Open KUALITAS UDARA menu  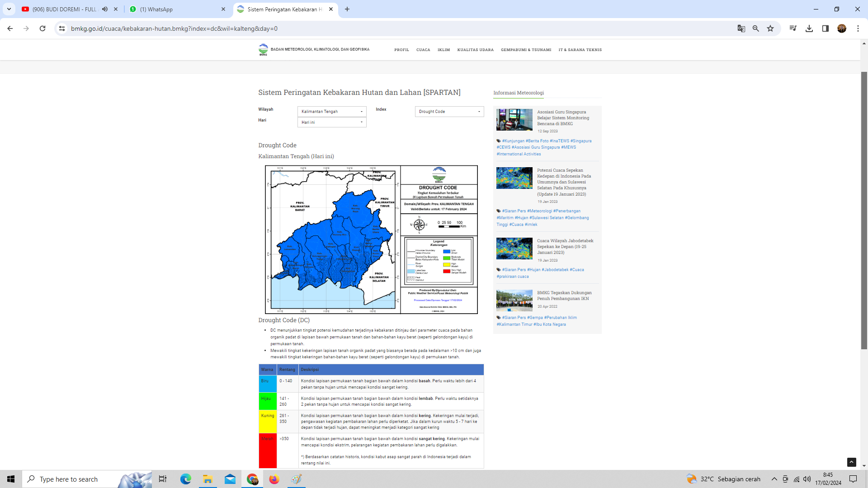(476, 50)
